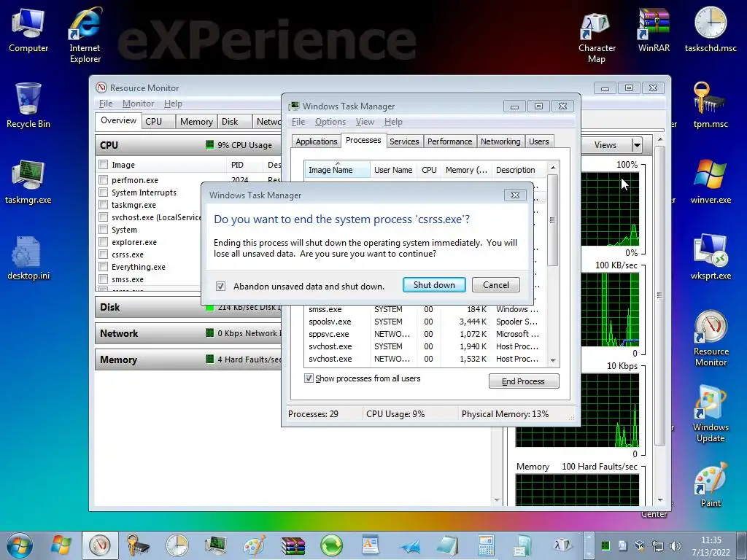The image size is (747, 560).
Task: Click the clock Task Scheduler taskbar icon
Action: [x=177, y=545]
